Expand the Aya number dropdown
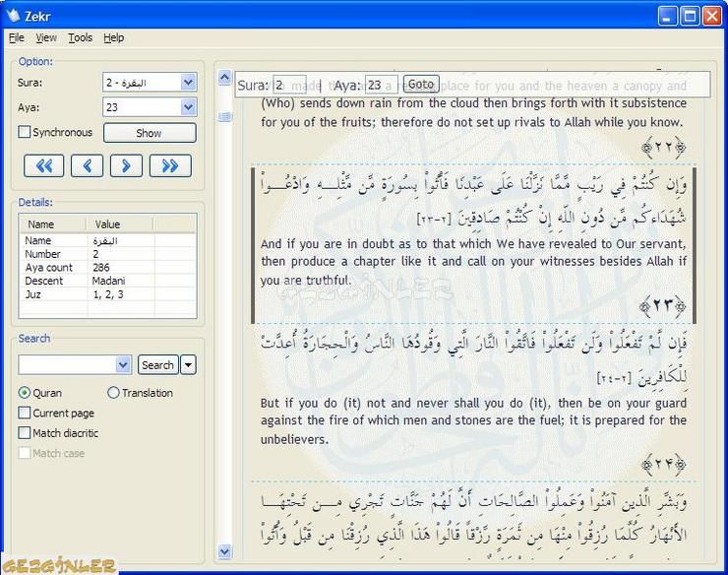 (x=188, y=107)
